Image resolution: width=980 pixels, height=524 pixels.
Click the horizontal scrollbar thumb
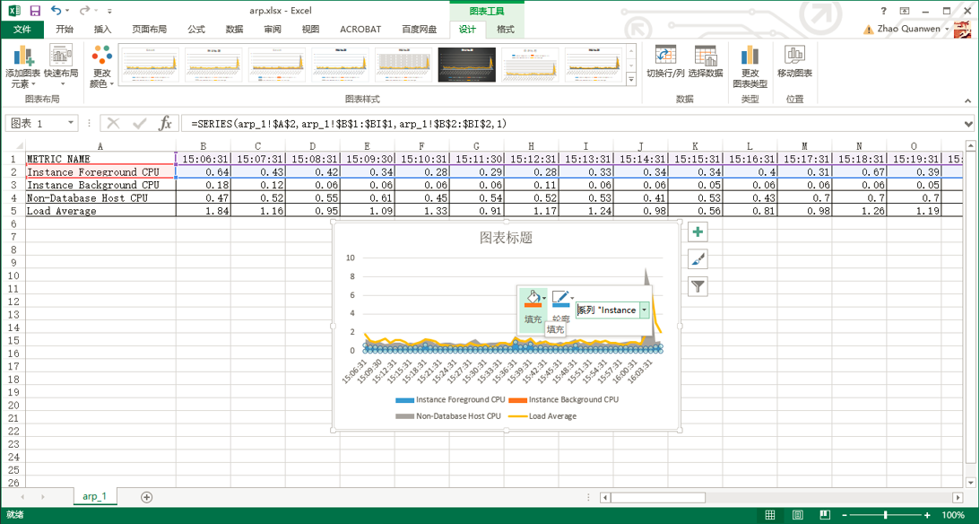658,498
